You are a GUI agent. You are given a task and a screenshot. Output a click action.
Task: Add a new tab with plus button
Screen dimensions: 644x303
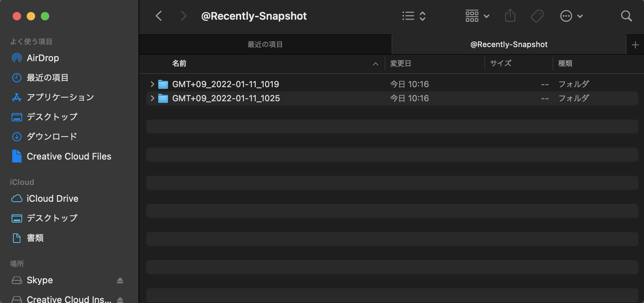(x=635, y=45)
